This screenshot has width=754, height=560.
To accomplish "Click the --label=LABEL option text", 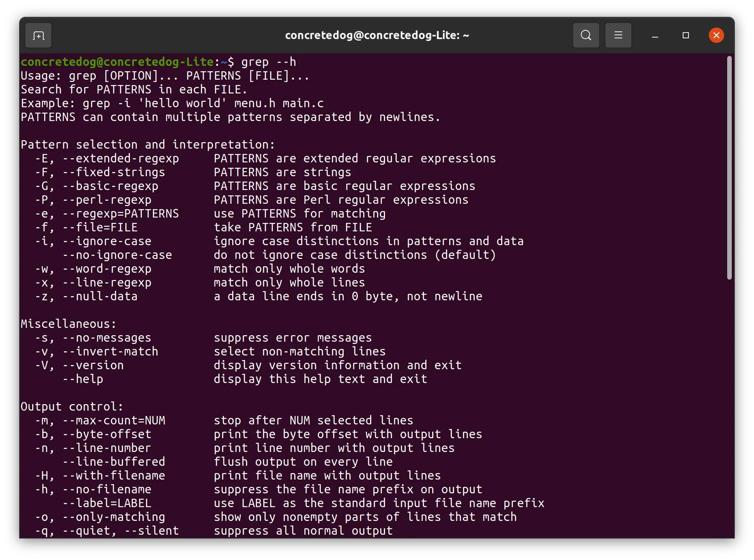I will pos(107,503).
